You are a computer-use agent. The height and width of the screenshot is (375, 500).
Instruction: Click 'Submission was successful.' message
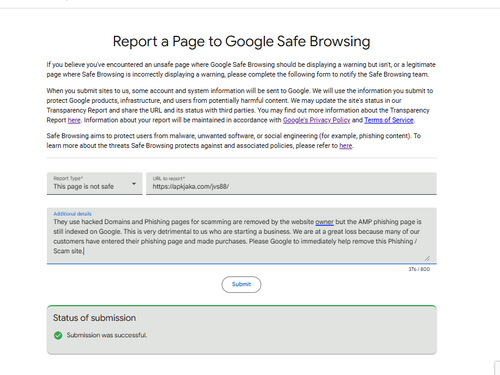pos(107,335)
